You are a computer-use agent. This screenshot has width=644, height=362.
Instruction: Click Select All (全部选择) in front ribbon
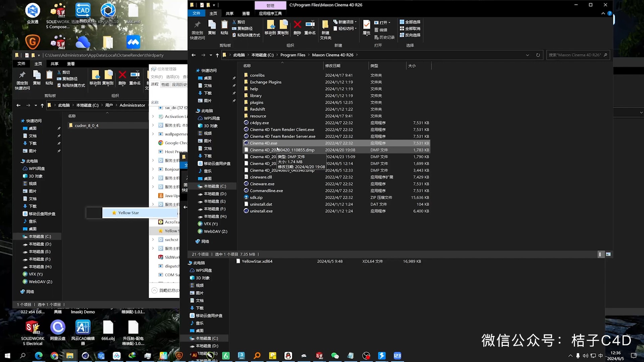(410, 22)
